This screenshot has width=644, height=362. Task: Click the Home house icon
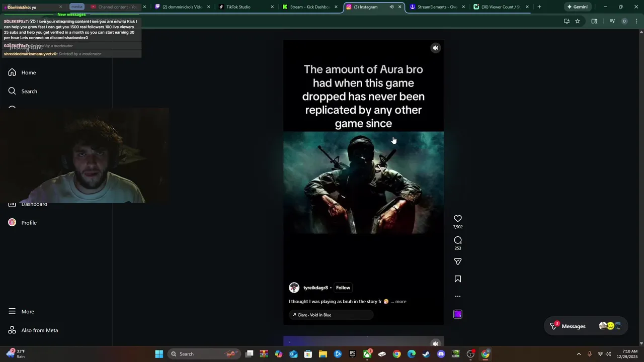(12, 72)
